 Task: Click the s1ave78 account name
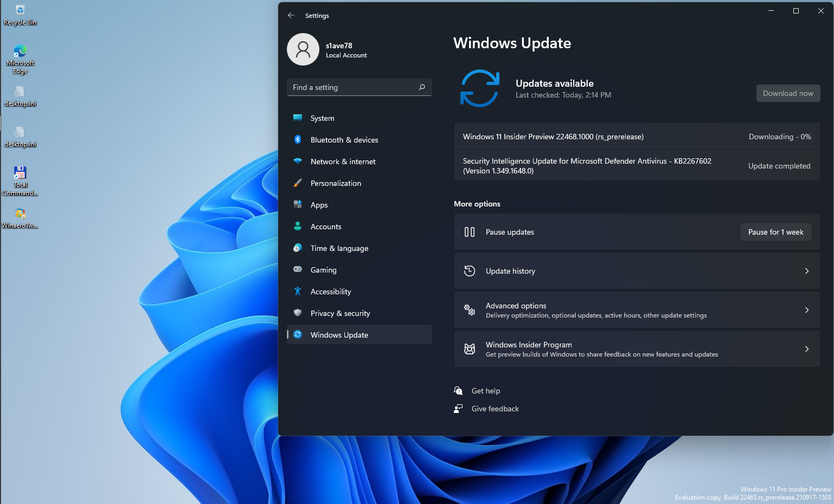339,46
